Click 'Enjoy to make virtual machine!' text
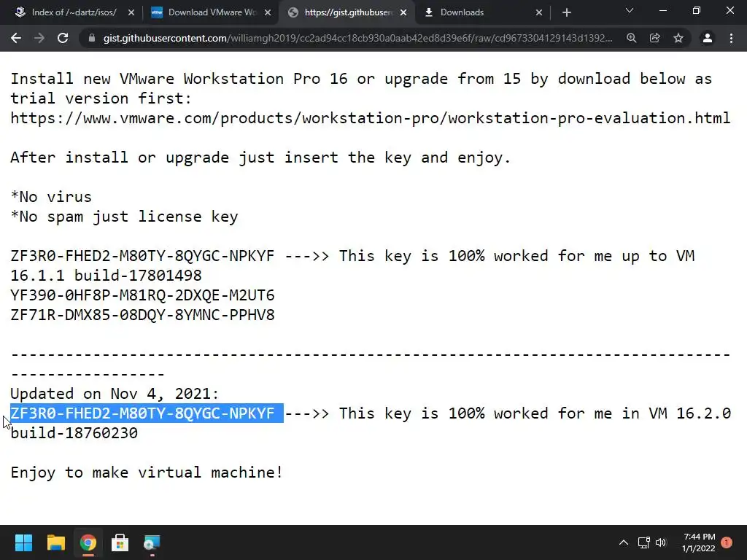 click(147, 472)
